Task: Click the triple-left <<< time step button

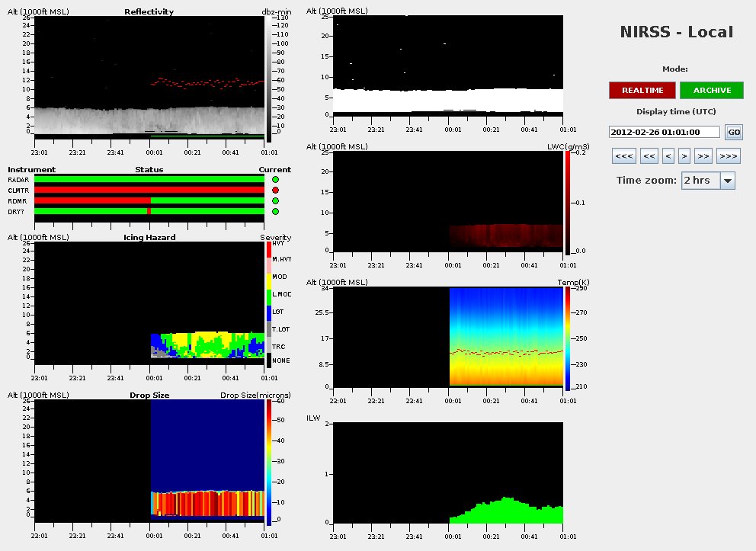Action: [623, 156]
